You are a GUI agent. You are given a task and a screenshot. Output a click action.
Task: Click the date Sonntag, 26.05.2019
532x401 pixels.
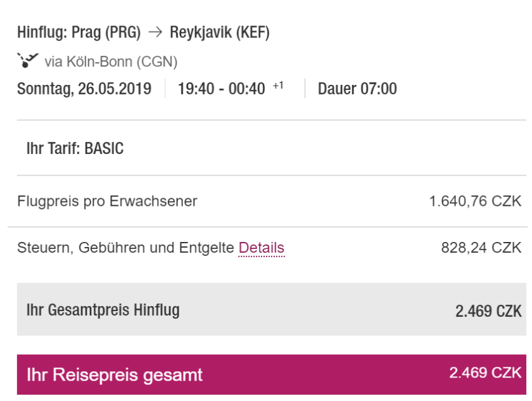click(84, 89)
